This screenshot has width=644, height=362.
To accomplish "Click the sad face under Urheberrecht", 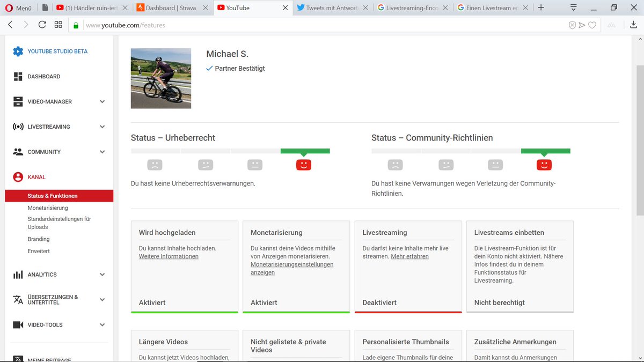I will [x=155, y=165].
